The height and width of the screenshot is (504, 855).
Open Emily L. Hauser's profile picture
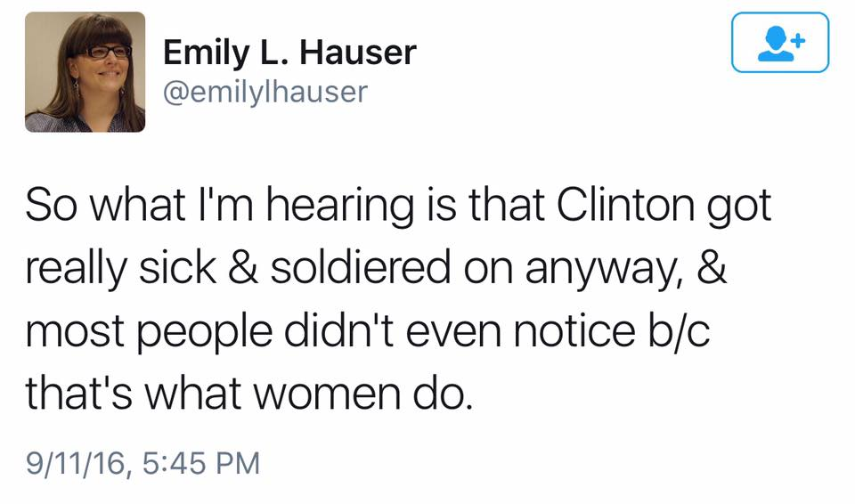85,72
